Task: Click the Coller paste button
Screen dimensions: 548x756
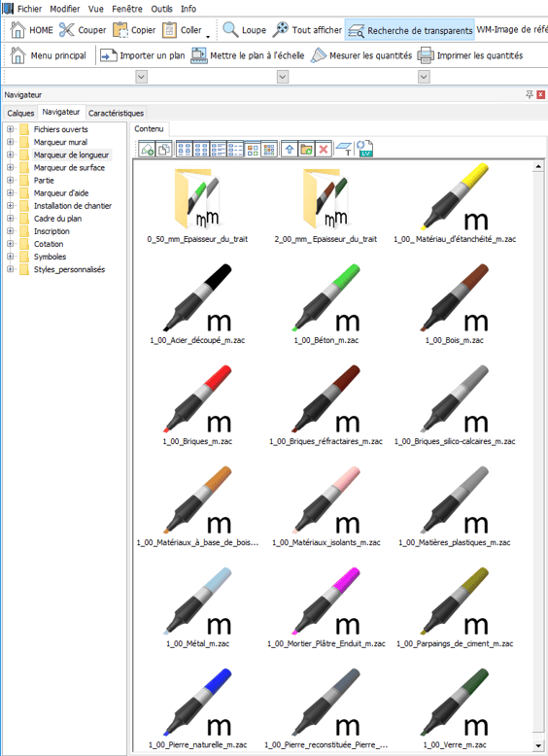Action: point(183,30)
